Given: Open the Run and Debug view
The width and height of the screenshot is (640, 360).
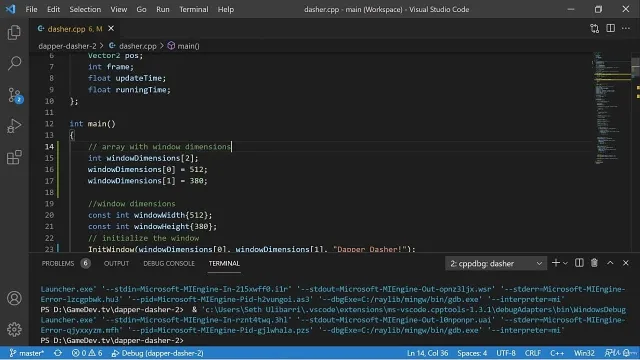Looking at the screenshot, I should (14, 126).
